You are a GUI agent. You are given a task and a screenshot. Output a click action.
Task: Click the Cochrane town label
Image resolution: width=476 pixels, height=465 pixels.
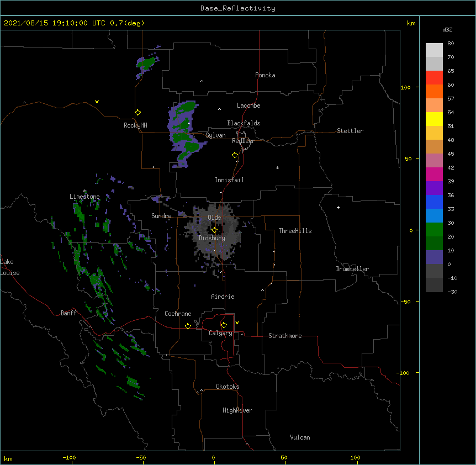pyautogui.click(x=178, y=314)
